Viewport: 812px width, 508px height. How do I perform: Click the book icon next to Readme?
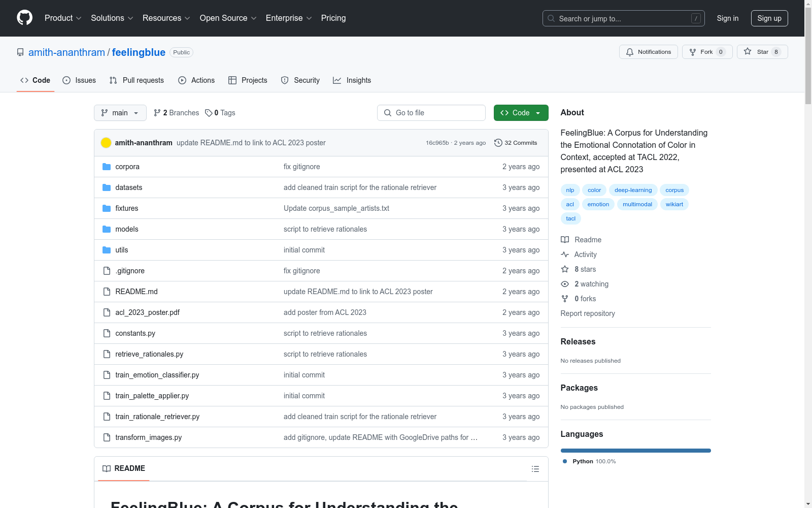565,240
